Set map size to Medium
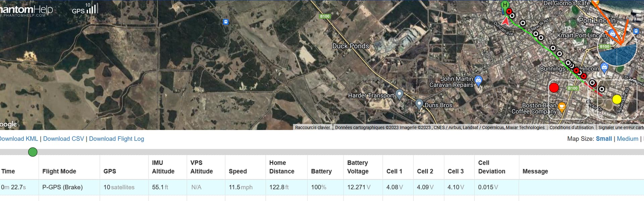Viewport: 644px width, 201px height. [628, 139]
